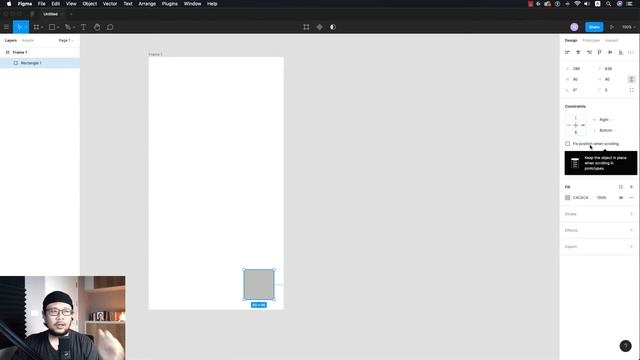Click the Independent corners icon
The height and width of the screenshot is (360, 640).
click(x=631, y=90)
